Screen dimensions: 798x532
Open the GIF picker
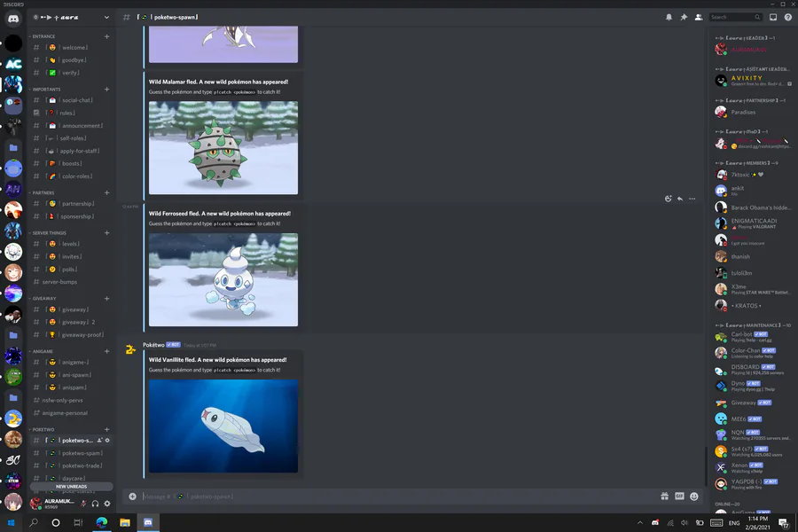pos(679,497)
